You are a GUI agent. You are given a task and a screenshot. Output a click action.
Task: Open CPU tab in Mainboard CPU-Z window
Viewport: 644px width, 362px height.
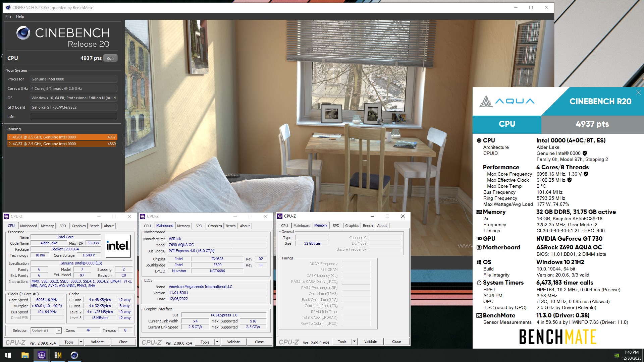click(147, 226)
